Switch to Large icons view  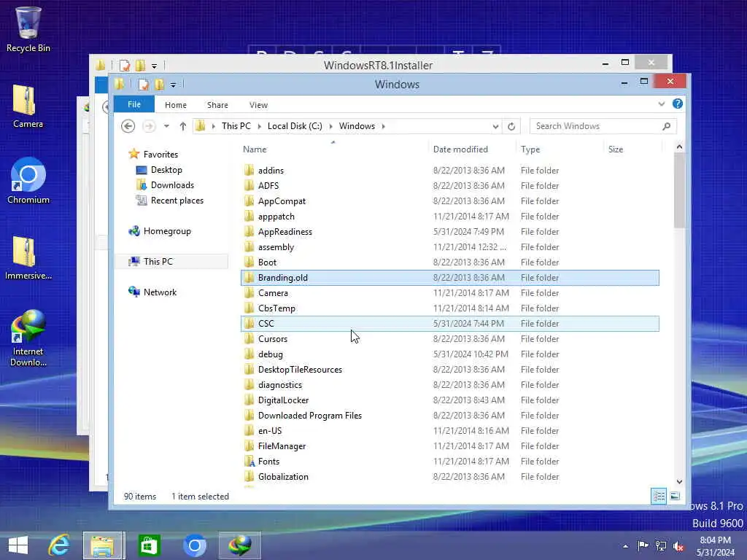[x=675, y=496]
